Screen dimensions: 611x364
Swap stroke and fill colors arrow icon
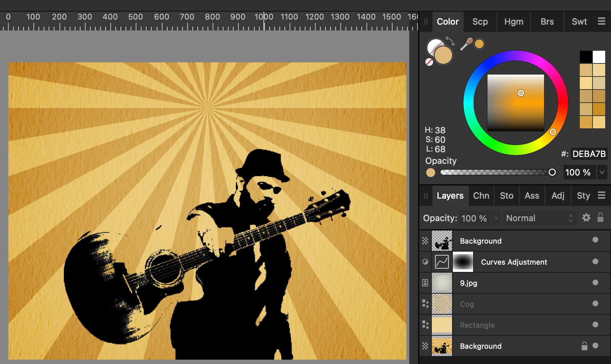click(x=450, y=41)
